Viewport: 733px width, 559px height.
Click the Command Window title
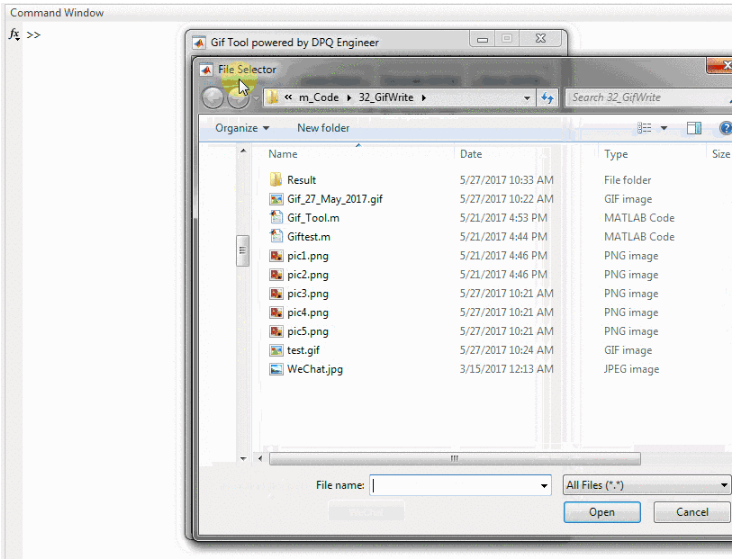click(x=57, y=13)
